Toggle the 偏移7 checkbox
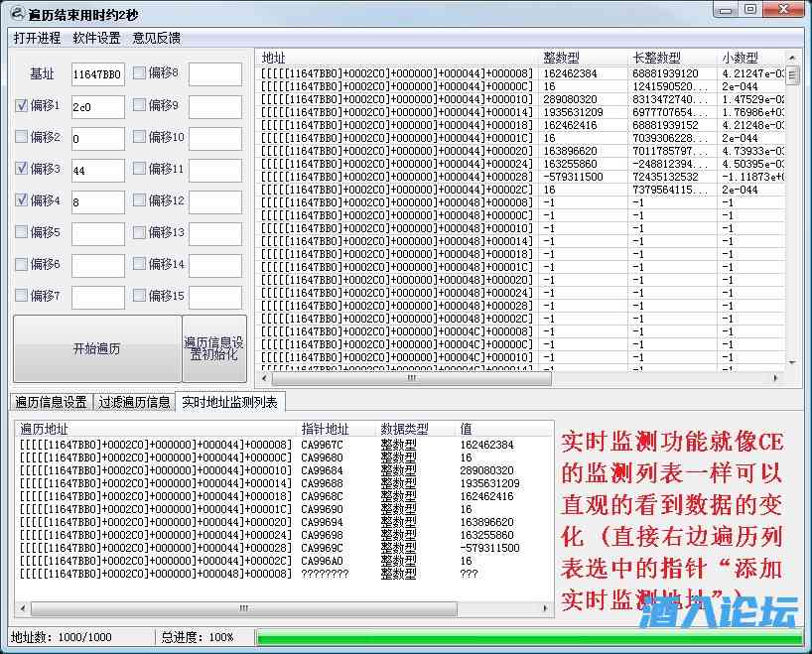812x654 pixels. 23,297
